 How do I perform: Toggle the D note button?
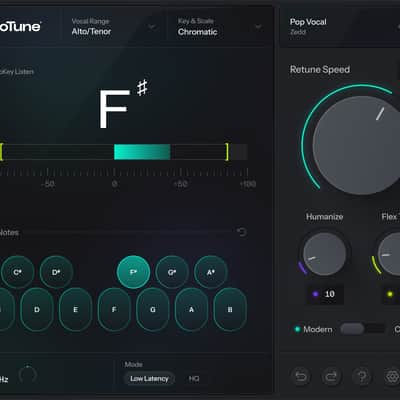pos(37,310)
